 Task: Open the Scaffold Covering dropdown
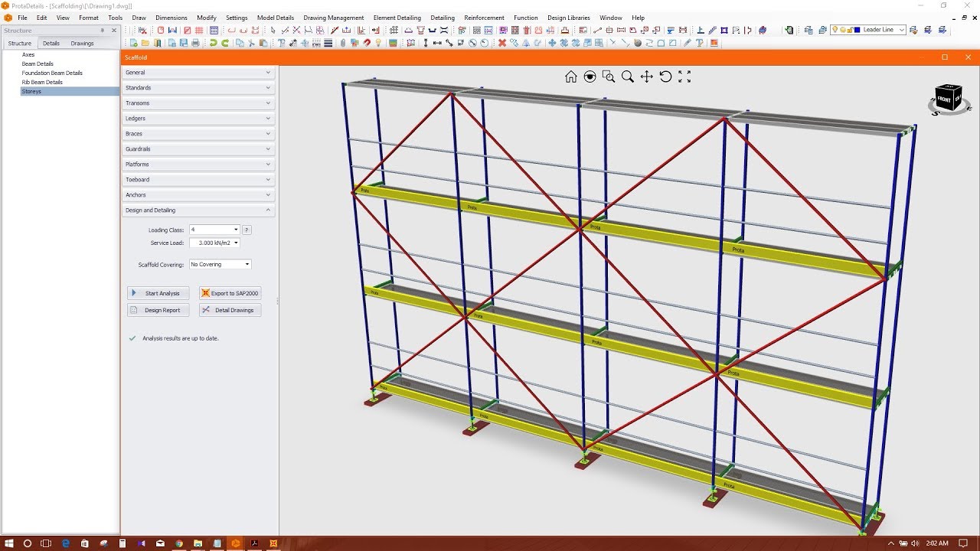coord(220,264)
